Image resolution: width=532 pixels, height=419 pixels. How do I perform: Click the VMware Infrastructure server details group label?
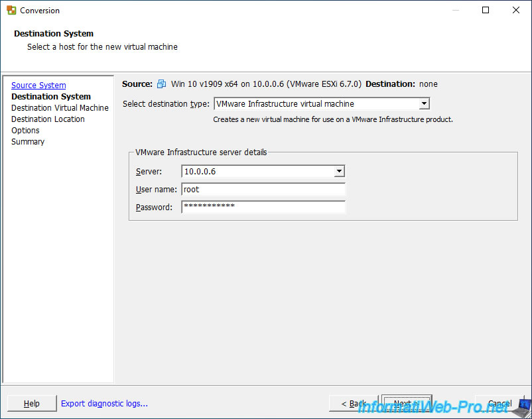tap(201, 152)
